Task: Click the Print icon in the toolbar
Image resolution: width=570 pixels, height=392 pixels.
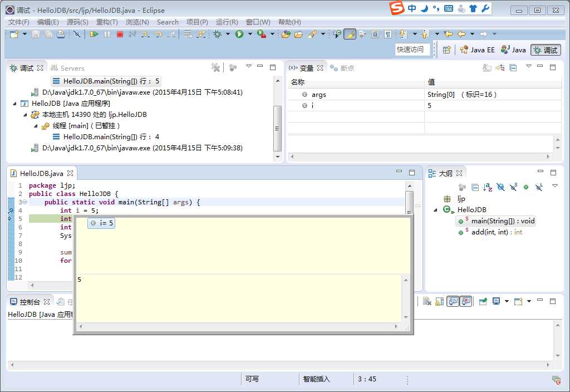Action: click(61, 34)
